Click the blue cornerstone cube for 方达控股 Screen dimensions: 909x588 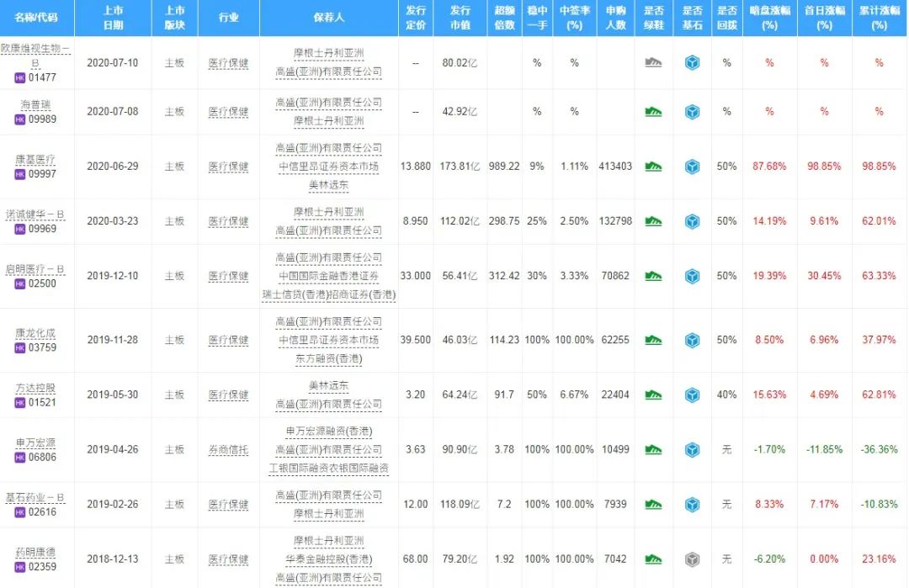pos(692,395)
